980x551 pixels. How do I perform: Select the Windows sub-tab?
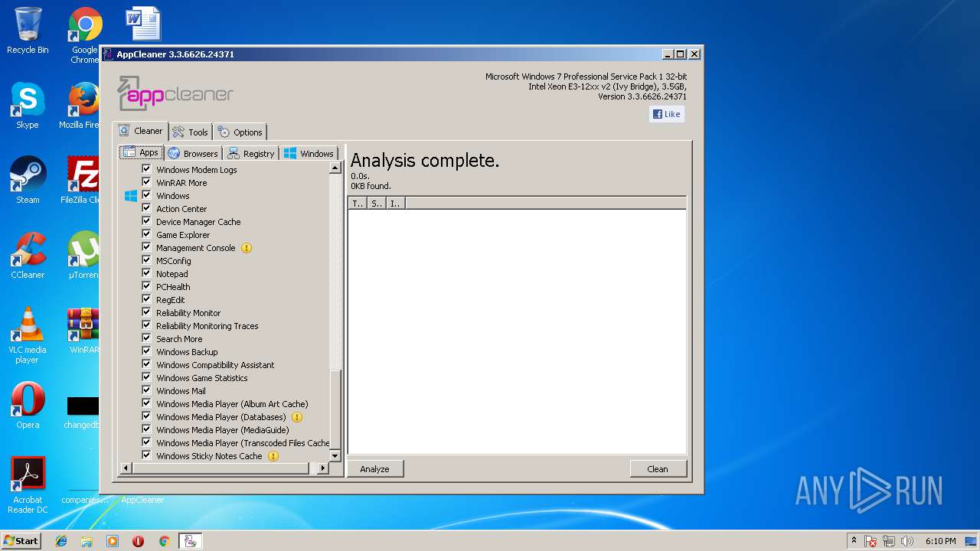click(x=309, y=153)
